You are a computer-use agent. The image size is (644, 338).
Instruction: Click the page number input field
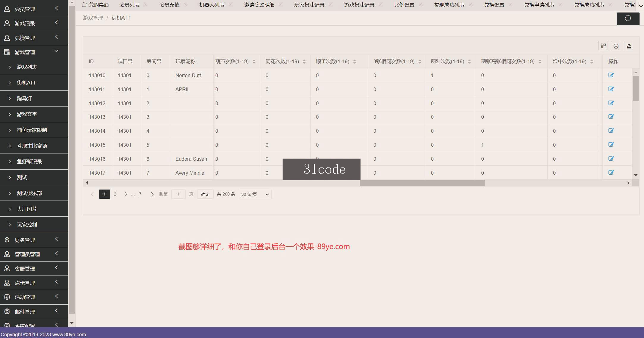tap(178, 194)
